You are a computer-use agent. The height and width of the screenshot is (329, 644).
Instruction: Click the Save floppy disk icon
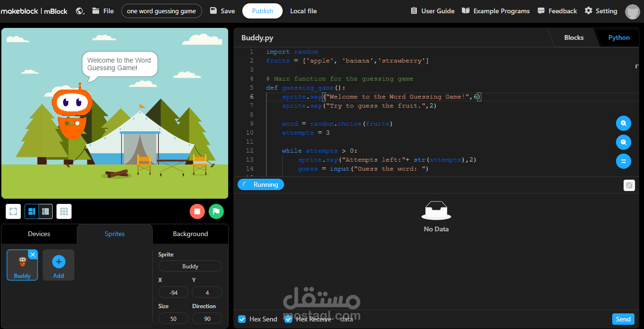(x=213, y=11)
